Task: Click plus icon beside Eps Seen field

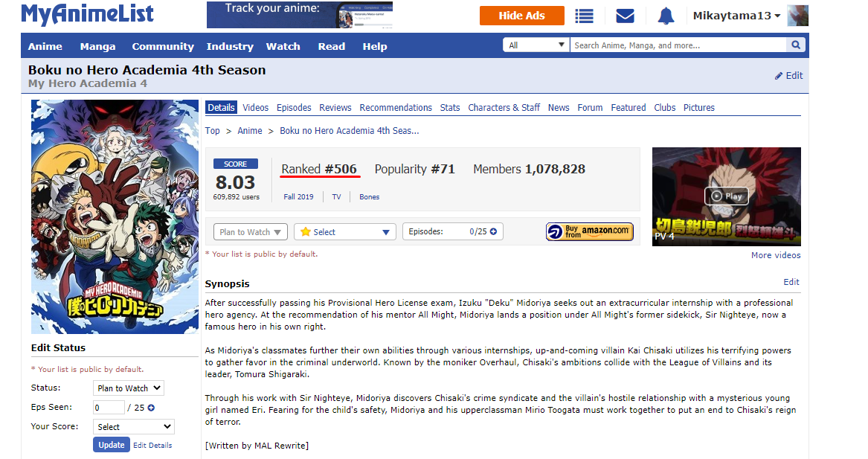Action: pyautogui.click(x=151, y=408)
